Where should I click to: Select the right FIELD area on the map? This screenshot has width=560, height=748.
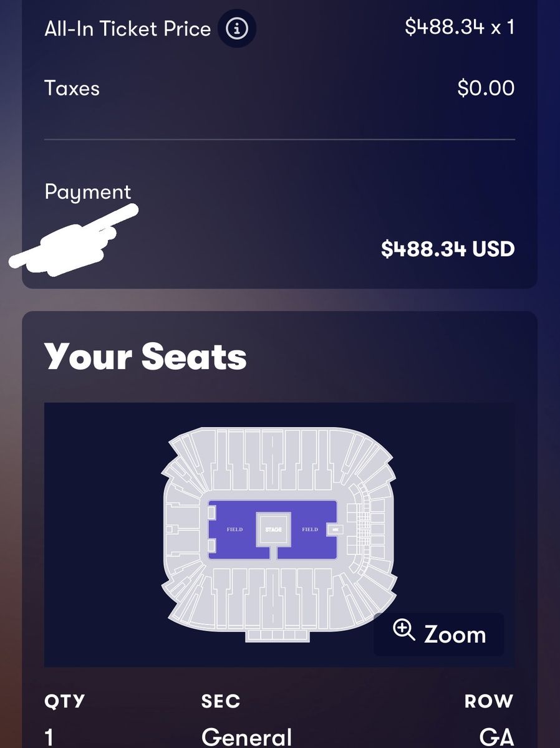click(310, 529)
